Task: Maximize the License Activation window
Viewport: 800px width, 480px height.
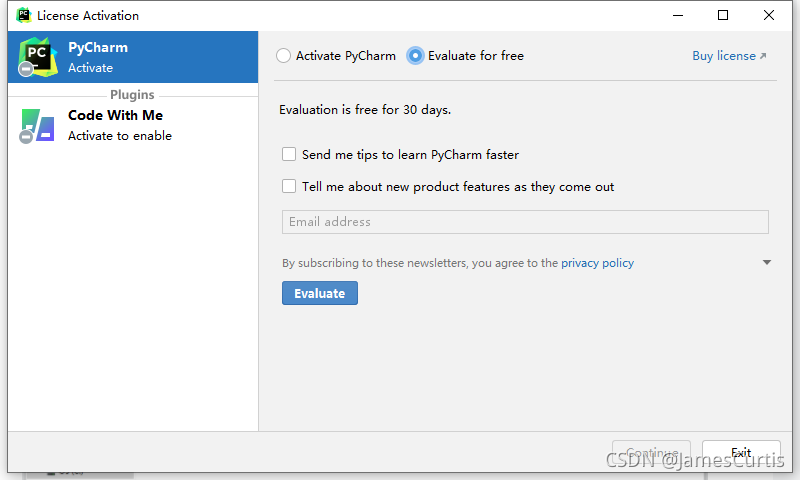Action: click(723, 15)
